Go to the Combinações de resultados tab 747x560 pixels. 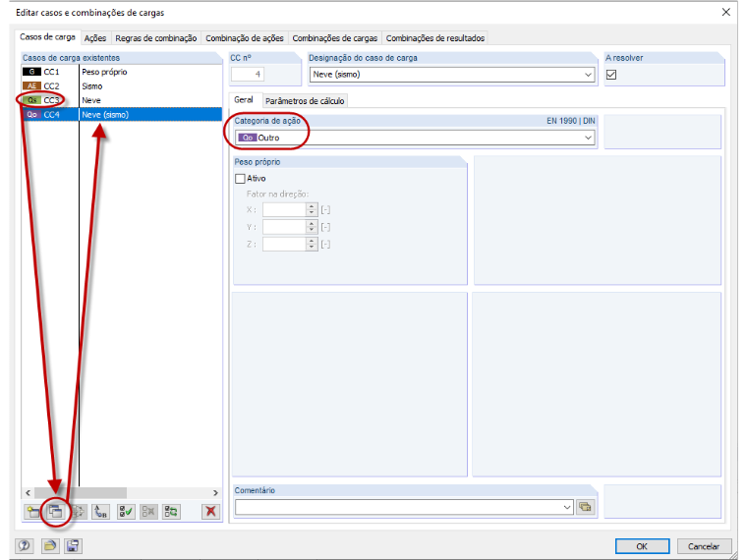coord(435,38)
